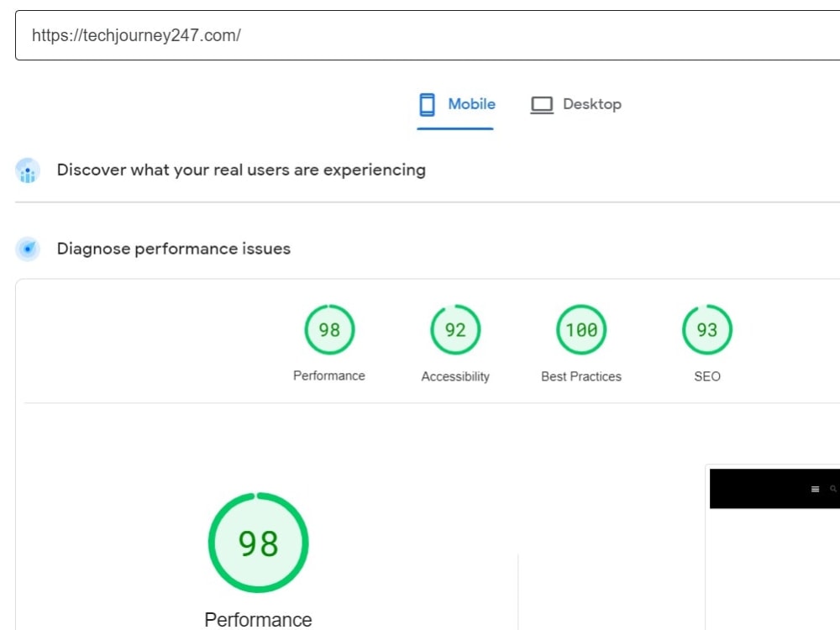Jump to Accessibility score gauge 92
The image size is (840, 630).
tap(455, 329)
